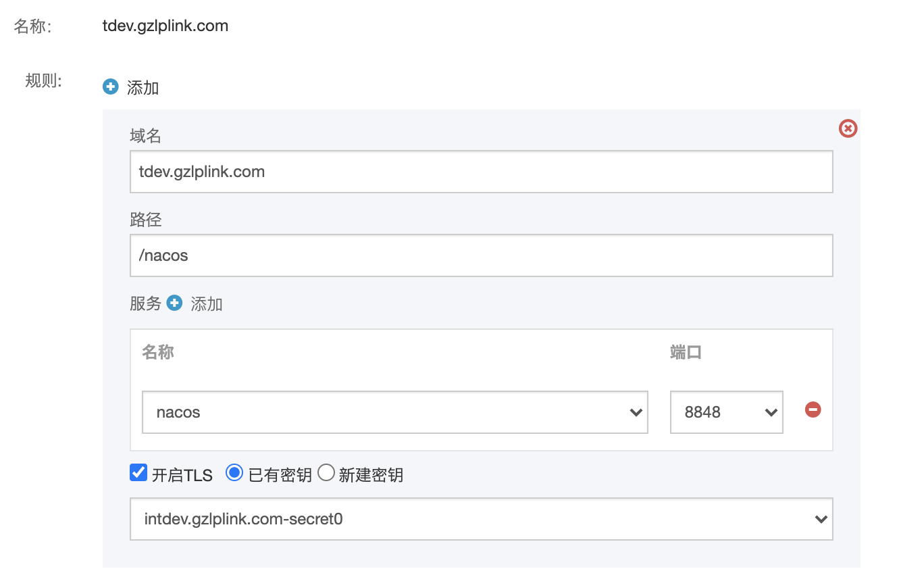Expand the 8848 port dropdown
The image size is (924, 569).
[726, 412]
